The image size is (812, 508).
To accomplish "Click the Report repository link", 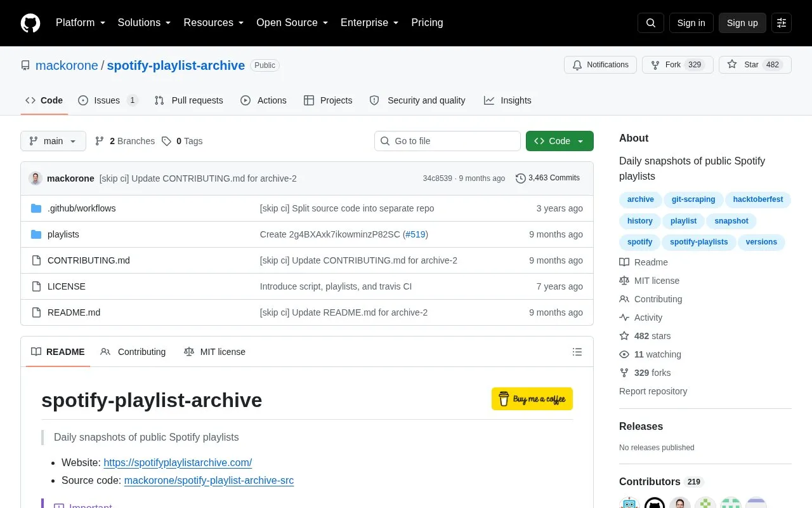I will point(653,391).
